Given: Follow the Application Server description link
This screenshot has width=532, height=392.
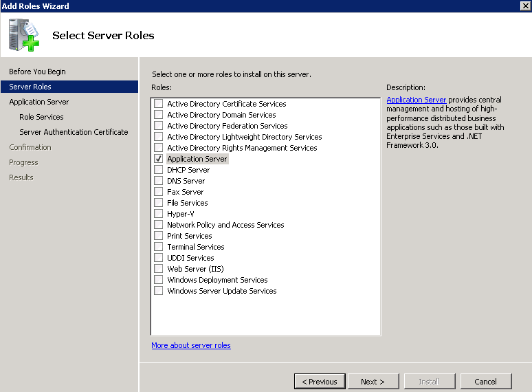Looking at the screenshot, I should (416, 100).
